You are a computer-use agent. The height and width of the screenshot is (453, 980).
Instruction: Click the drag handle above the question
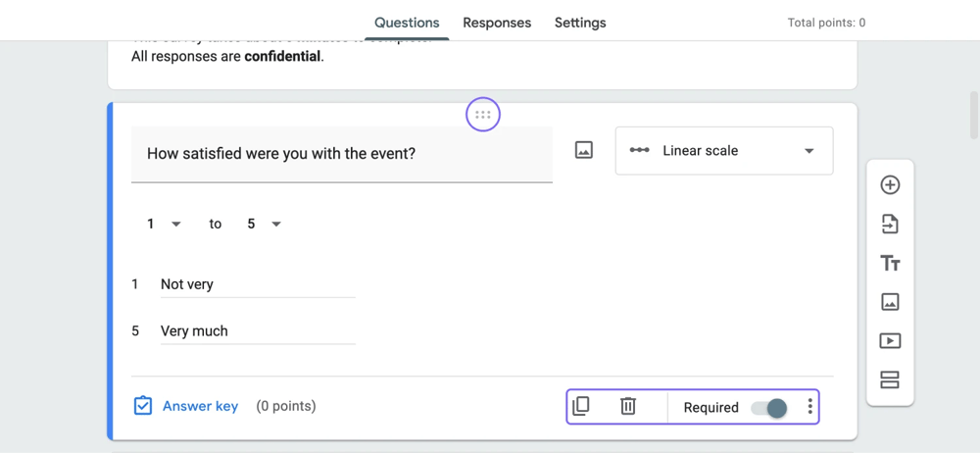click(483, 115)
